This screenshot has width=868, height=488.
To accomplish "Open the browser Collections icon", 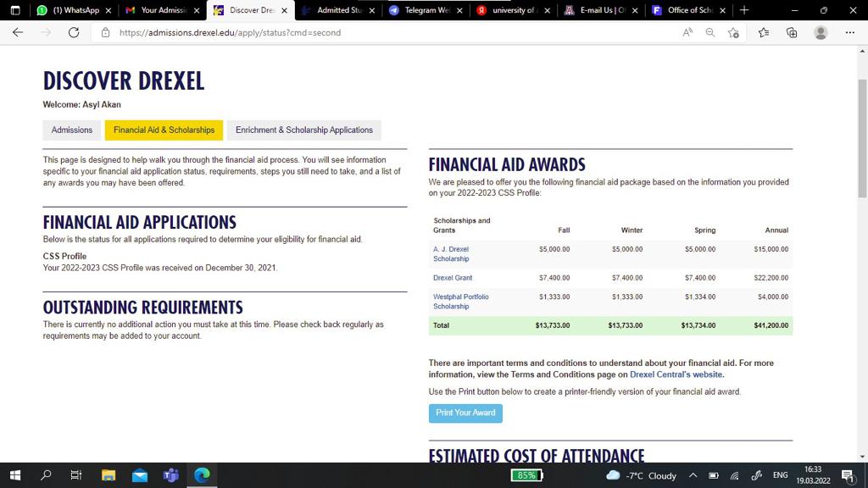I will click(x=792, y=32).
